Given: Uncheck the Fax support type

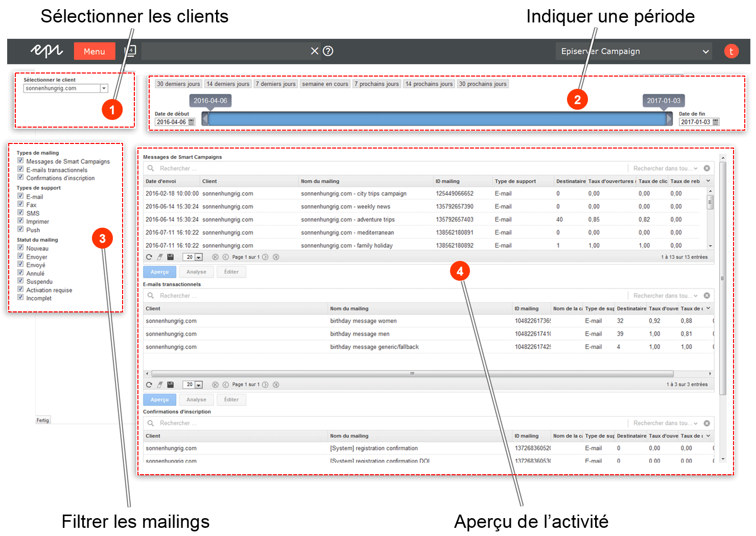Looking at the screenshot, I should [20, 204].
